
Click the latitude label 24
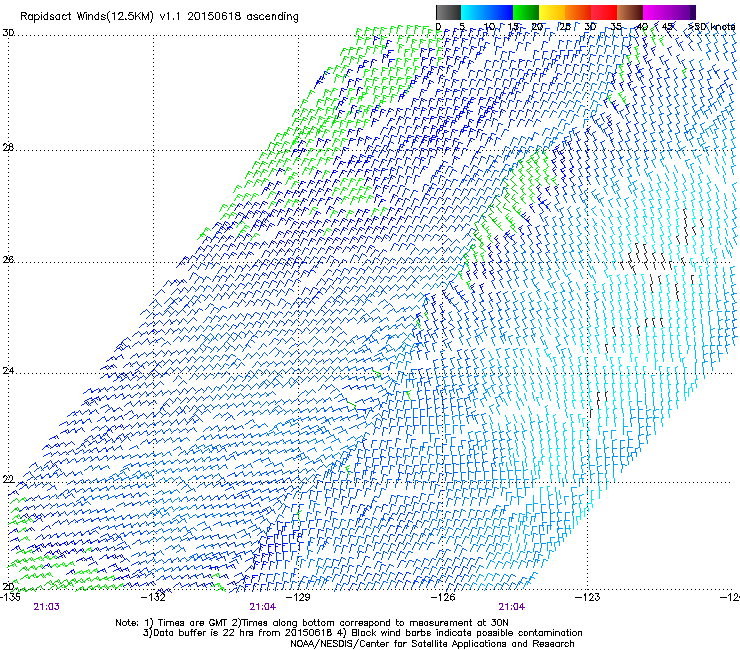pos(8,371)
